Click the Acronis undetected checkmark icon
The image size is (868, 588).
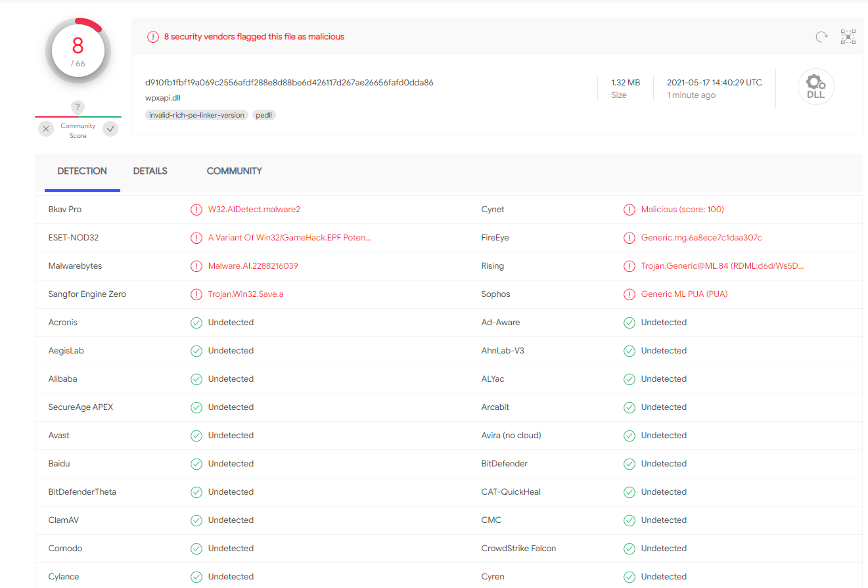(x=196, y=323)
